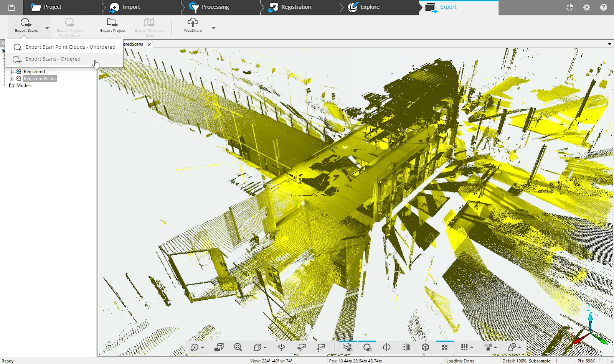Select the RegisteredScans tree item

tap(40, 79)
